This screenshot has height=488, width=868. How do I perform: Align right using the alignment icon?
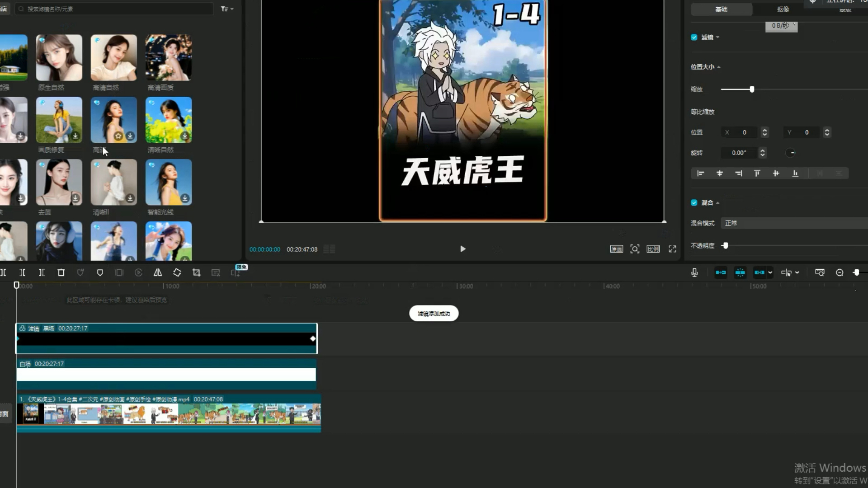click(739, 174)
